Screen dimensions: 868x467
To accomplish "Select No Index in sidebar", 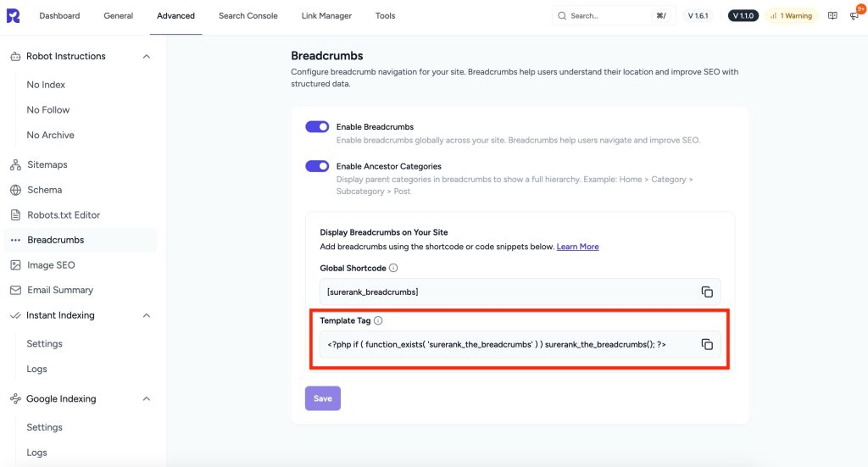I will [x=46, y=85].
